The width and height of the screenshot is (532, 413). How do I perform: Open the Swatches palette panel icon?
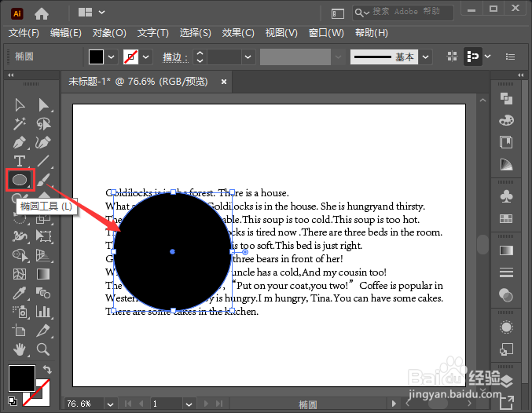(x=506, y=120)
